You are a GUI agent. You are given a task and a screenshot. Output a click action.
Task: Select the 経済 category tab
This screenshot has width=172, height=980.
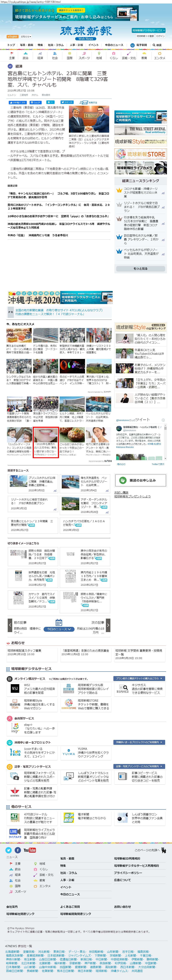tap(40, 56)
